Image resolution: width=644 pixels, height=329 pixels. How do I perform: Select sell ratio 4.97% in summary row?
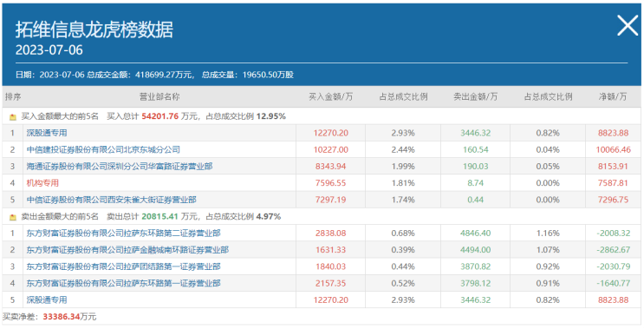click(269, 216)
